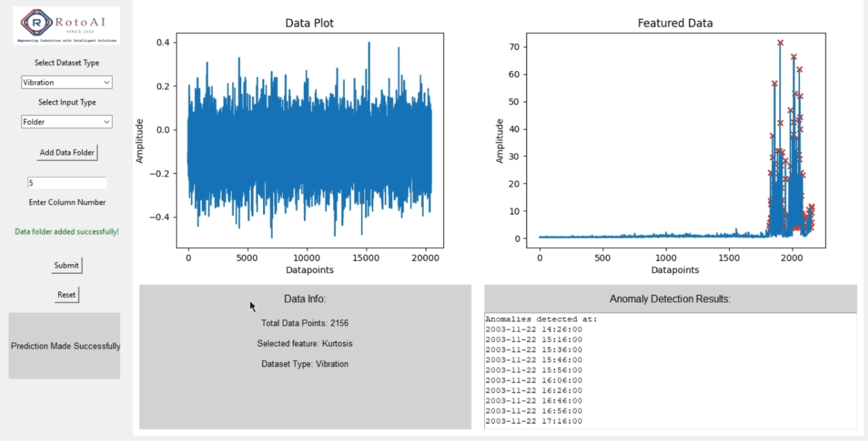Click inside the Data Plot chart
Screen dimensions: 868x441
pos(309,140)
